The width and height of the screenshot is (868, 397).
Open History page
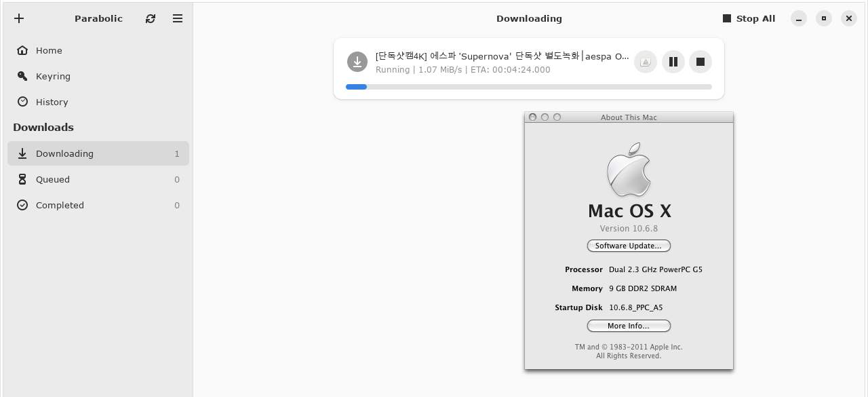(x=98, y=102)
